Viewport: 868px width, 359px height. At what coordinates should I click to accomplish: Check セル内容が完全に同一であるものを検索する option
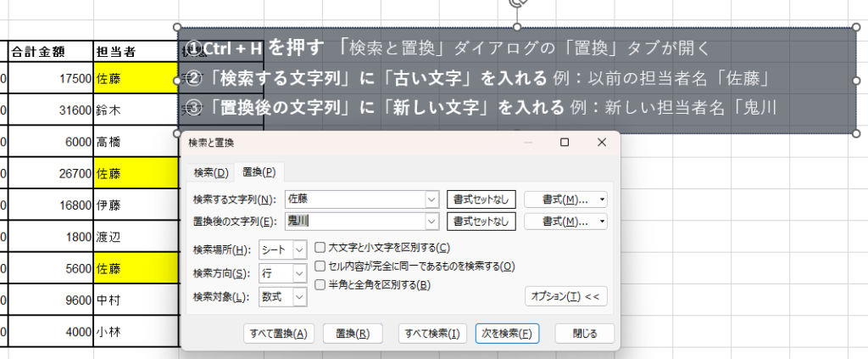click(x=320, y=266)
